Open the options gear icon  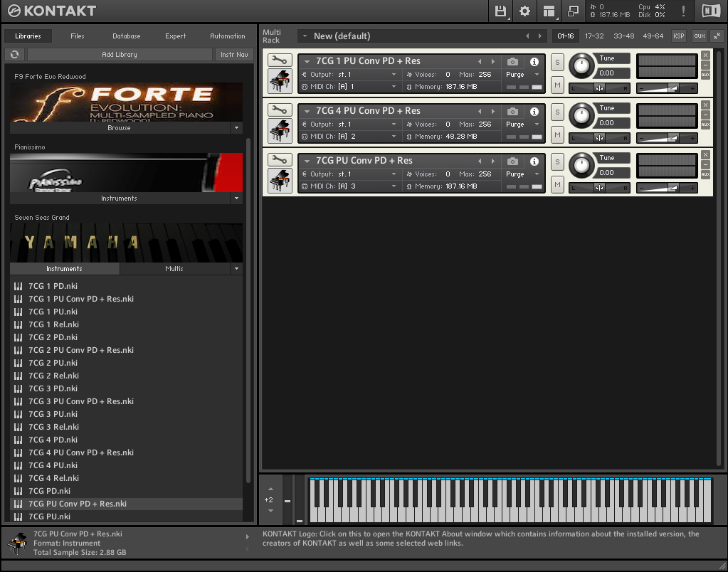click(x=524, y=11)
